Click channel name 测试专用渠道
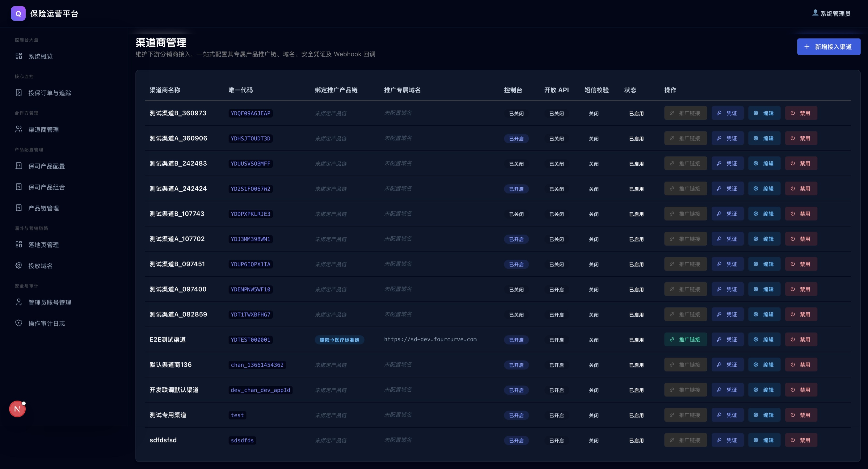868x469 pixels. coord(168,415)
